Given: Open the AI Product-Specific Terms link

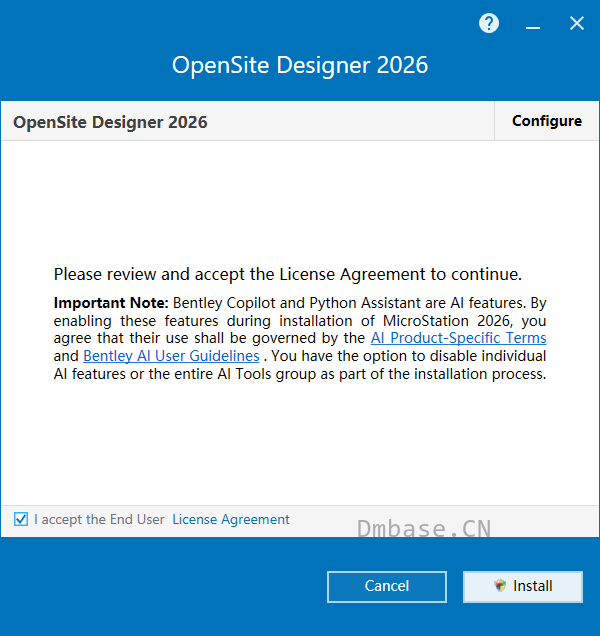Looking at the screenshot, I should pos(458,338).
